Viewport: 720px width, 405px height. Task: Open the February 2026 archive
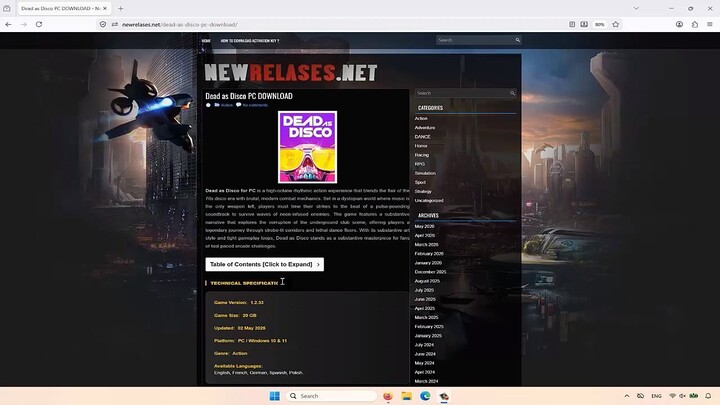coord(429,253)
